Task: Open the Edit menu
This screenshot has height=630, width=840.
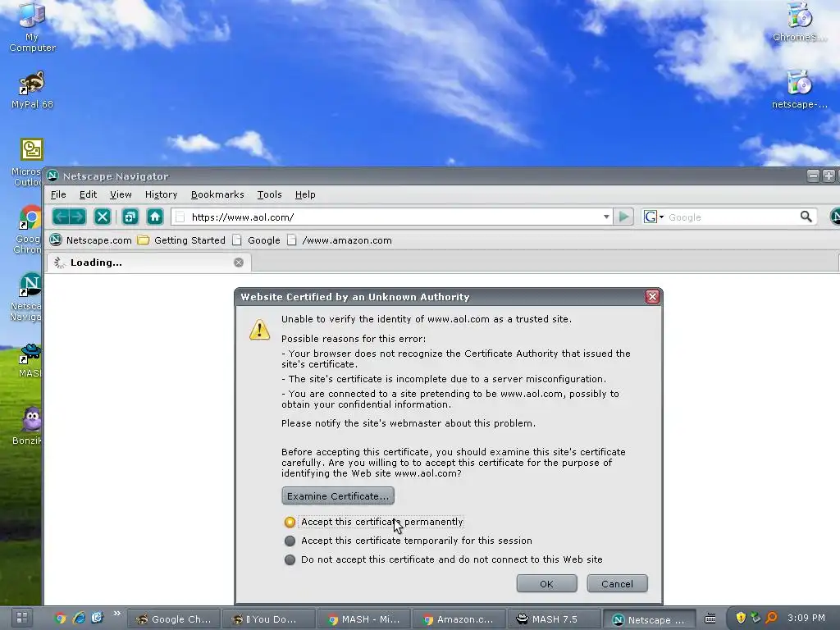Action: point(88,194)
